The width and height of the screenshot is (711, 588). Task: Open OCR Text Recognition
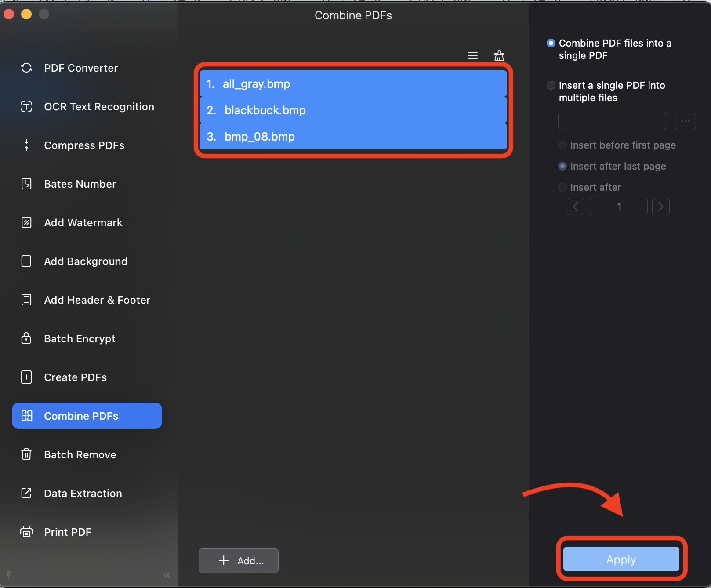(99, 106)
